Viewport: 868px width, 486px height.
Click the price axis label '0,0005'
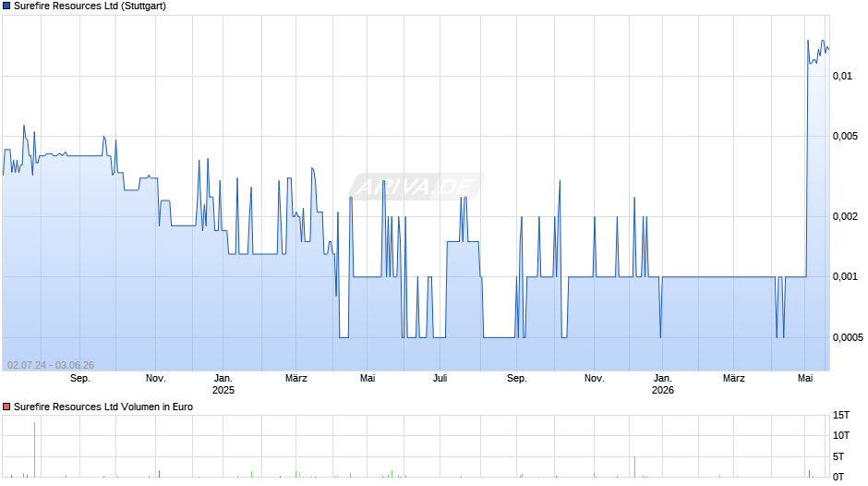(848, 337)
